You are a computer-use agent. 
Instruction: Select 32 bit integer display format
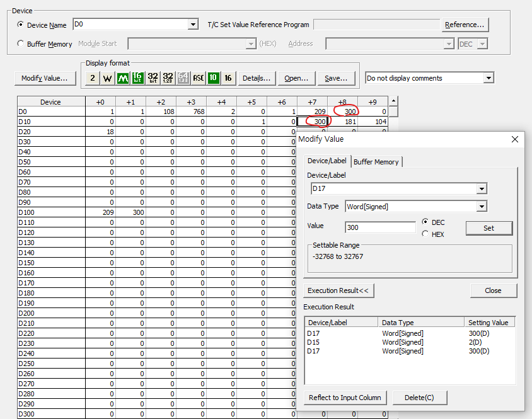153,78
